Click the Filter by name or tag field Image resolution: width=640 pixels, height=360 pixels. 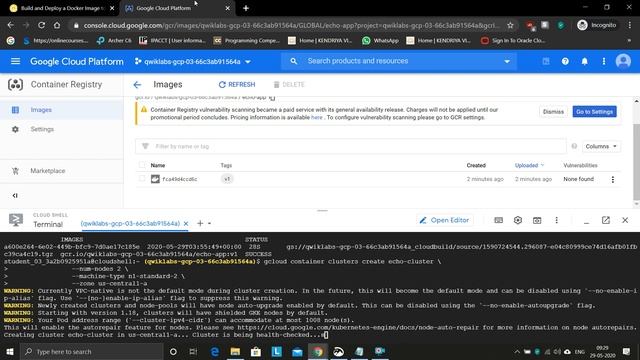tap(351, 146)
